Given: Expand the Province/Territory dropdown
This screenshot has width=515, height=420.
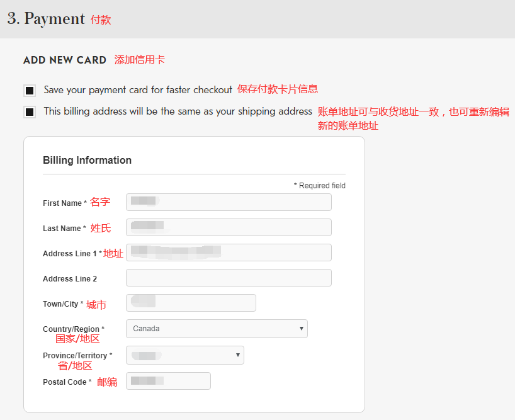Looking at the screenshot, I should click(184, 355).
